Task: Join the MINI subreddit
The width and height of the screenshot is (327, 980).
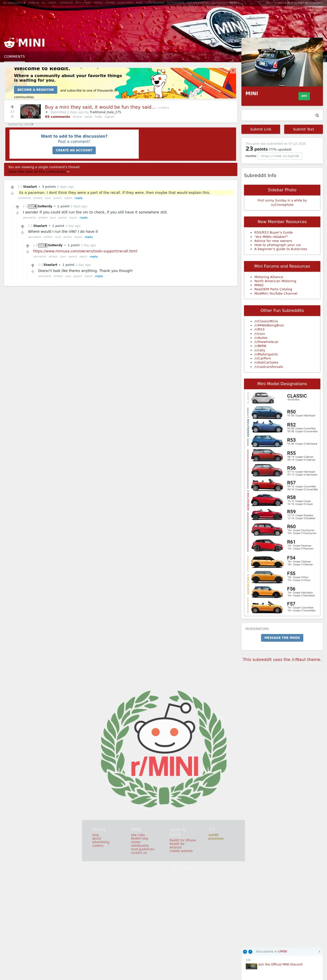Action: click(304, 96)
